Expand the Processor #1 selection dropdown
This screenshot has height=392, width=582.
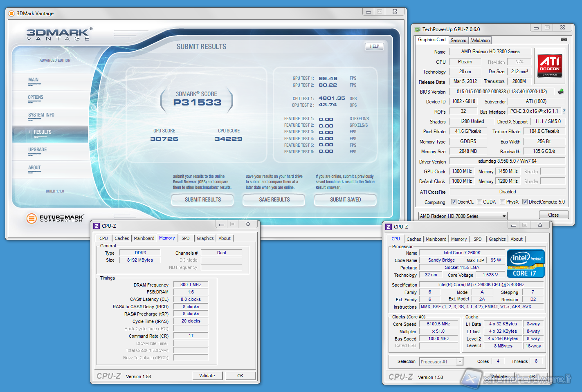click(x=460, y=362)
